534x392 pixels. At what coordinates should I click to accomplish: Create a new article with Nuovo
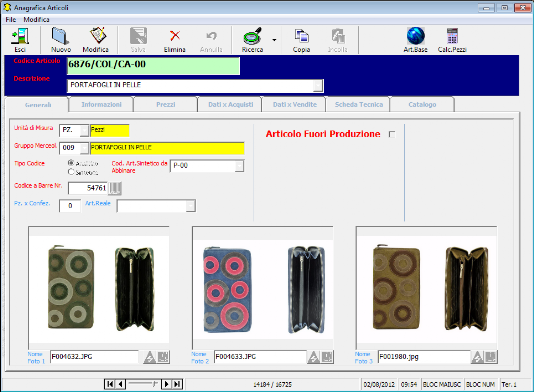[61, 40]
